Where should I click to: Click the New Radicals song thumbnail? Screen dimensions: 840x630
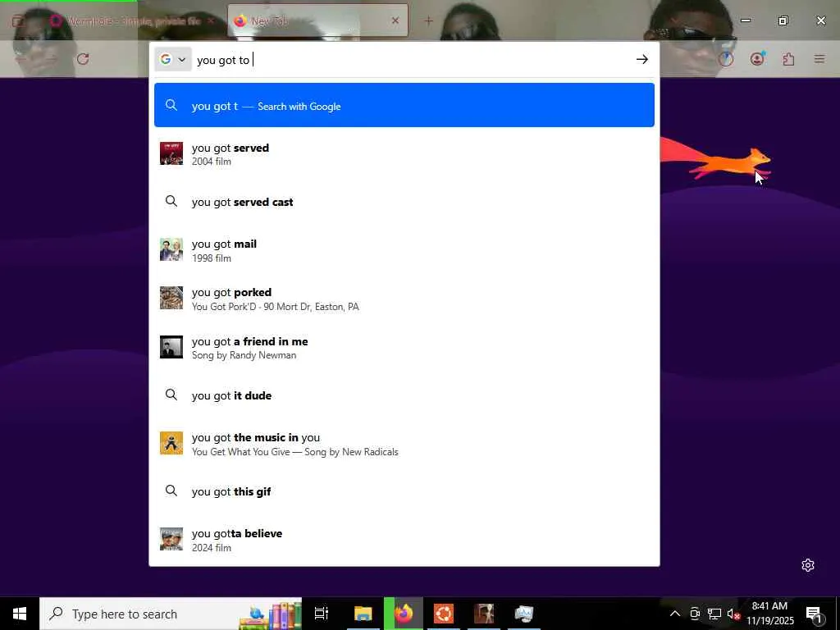pos(171,443)
